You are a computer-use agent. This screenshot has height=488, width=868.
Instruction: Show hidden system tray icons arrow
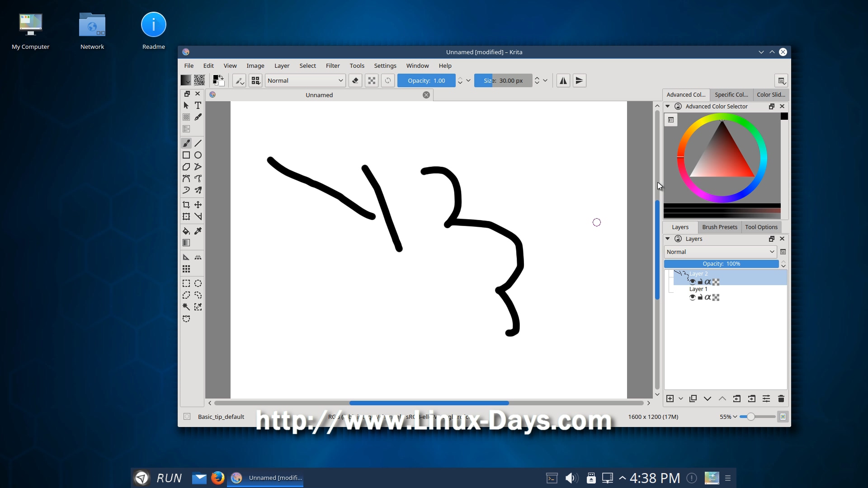coord(623,478)
